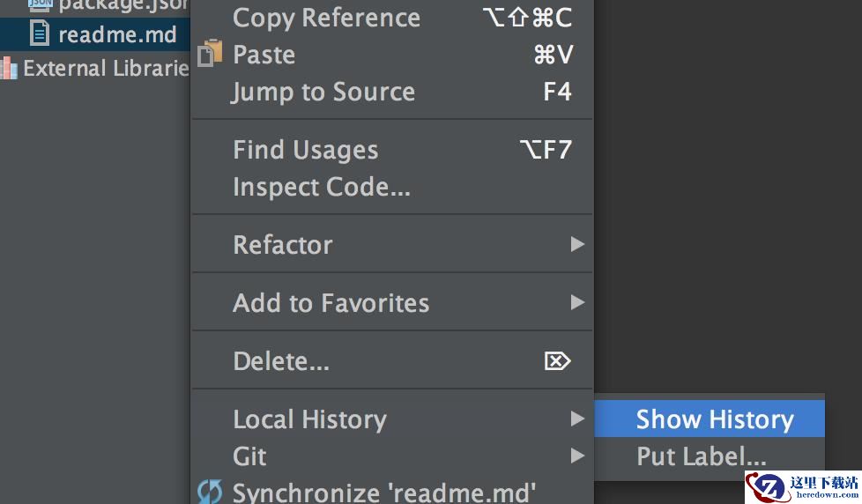Click the package.json file type icon
862x504 pixels.
click(x=41, y=5)
